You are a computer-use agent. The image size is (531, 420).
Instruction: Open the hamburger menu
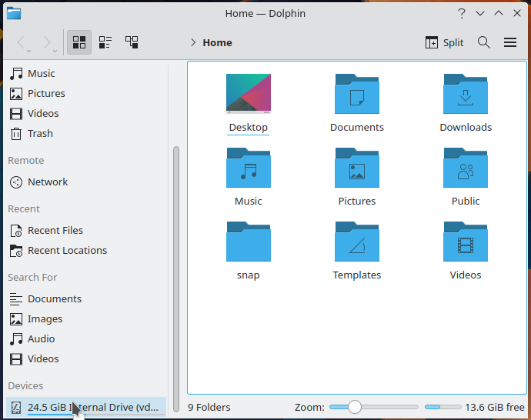pyautogui.click(x=509, y=42)
